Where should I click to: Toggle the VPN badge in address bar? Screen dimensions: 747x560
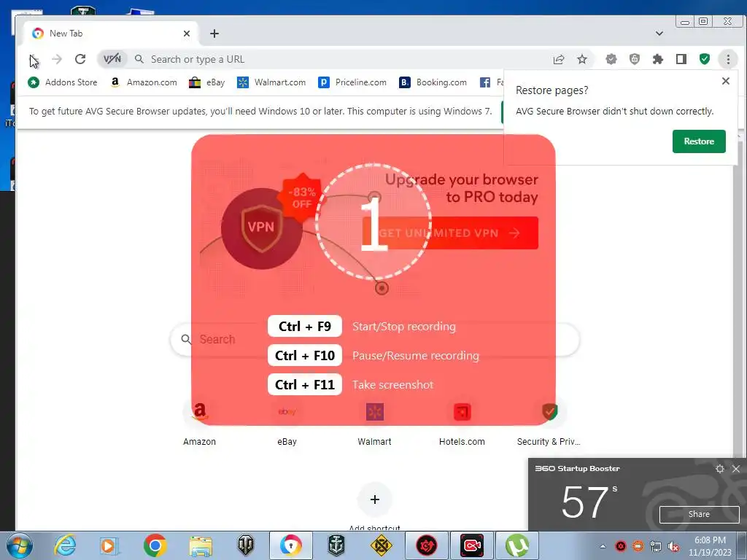pos(112,59)
